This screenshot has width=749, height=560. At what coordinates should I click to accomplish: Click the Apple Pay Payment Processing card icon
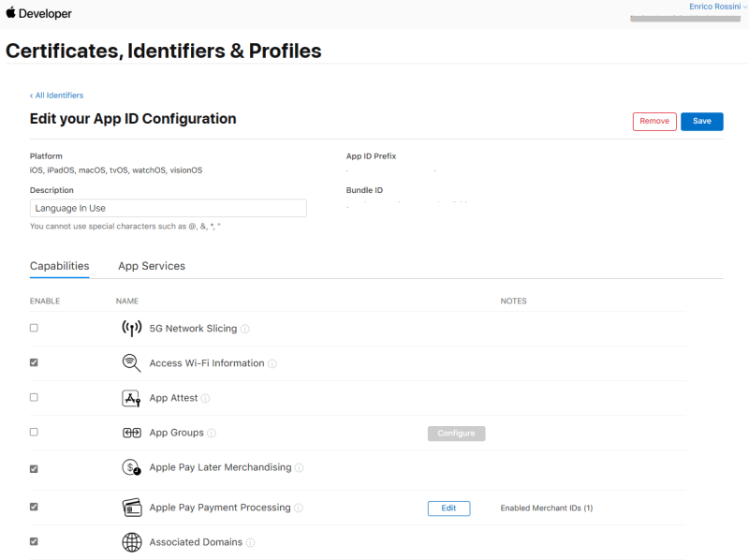(131, 508)
